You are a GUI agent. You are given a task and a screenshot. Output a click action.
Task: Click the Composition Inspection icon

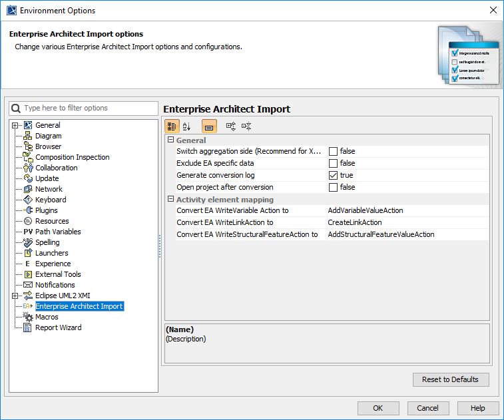coord(28,157)
